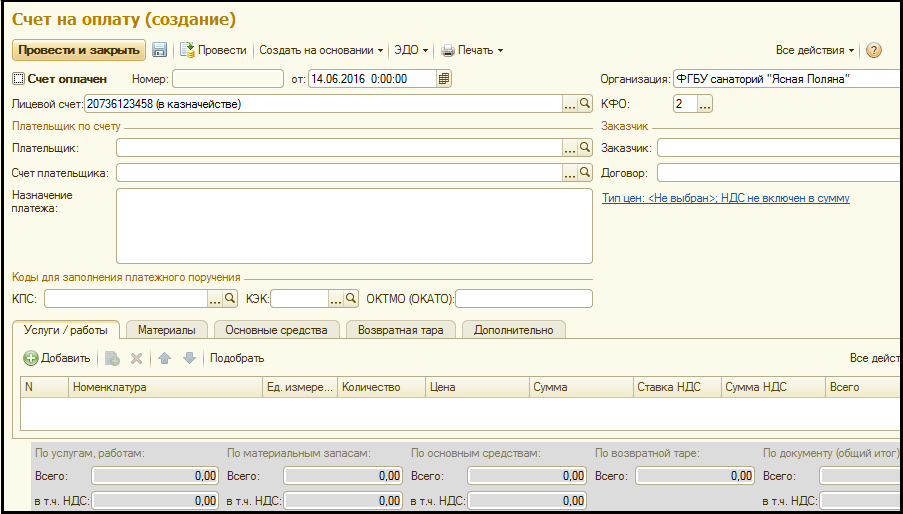This screenshot has width=903, height=514.
Task: Open the ЭДО dropdown menu
Action: tap(411, 50)
